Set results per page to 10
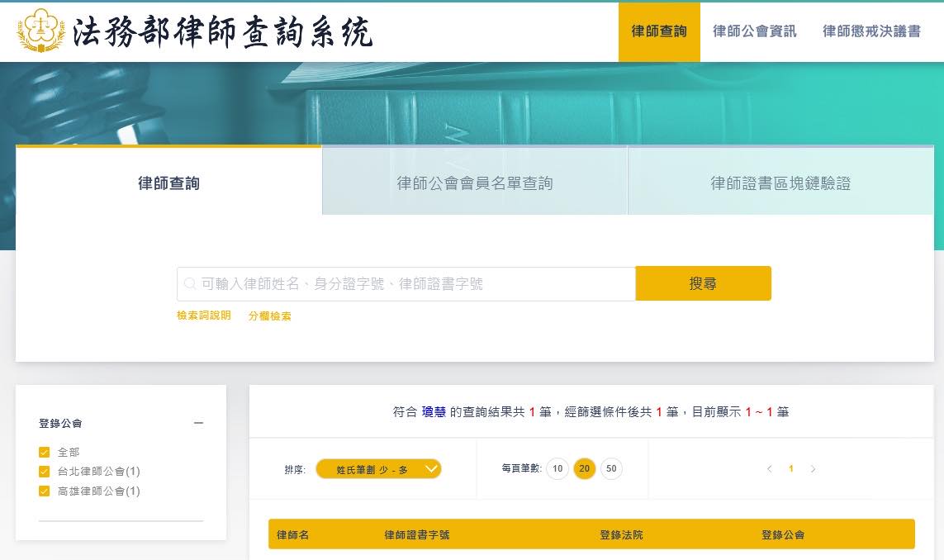The image size is (944, 560). point(557,468)
